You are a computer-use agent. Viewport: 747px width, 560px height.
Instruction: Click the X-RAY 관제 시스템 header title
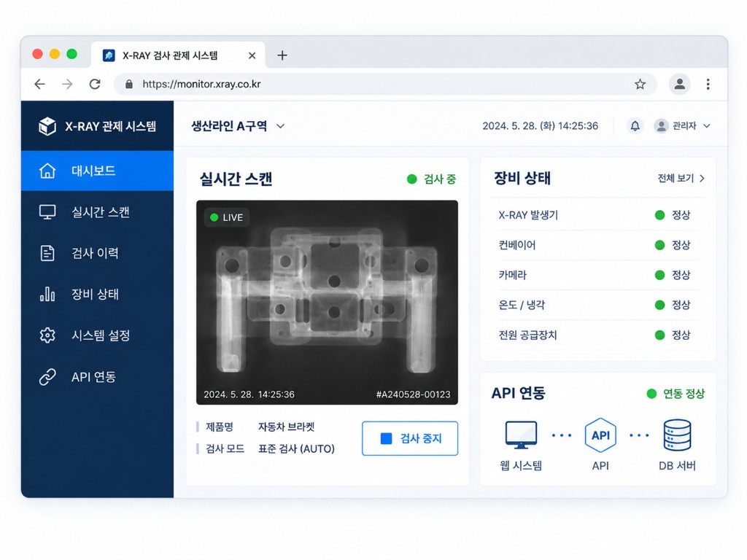click(111, 126)
